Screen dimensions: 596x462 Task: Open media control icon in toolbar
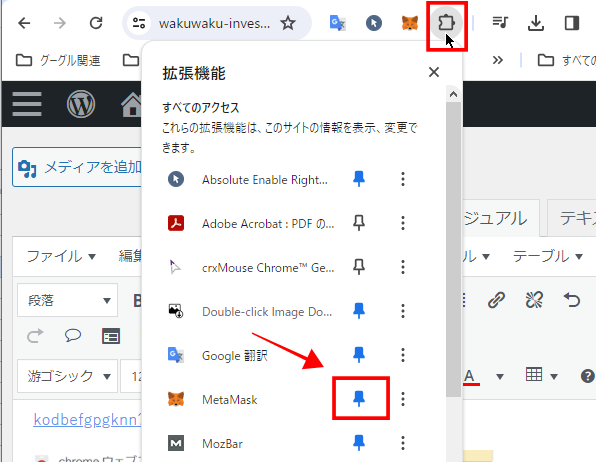[x=499, y=23]
